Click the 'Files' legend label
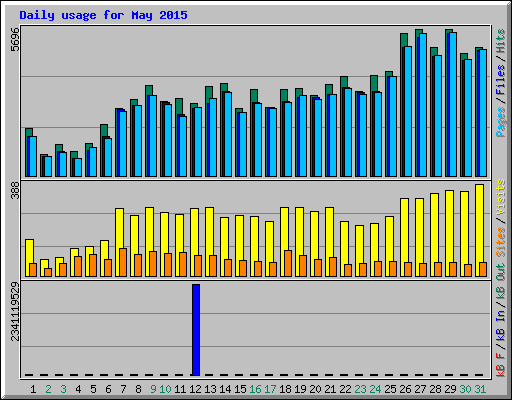512x400 pixels. point(500,80)
